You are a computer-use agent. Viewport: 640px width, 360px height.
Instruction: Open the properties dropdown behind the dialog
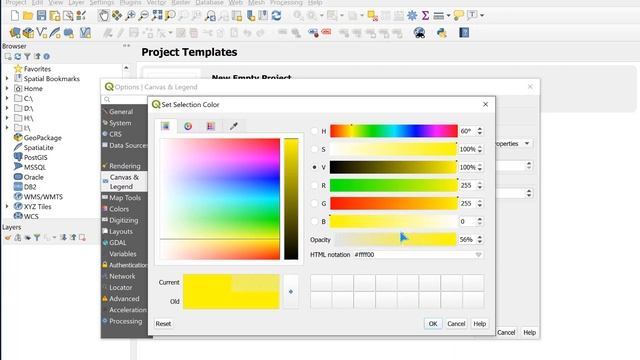[527, 144]
